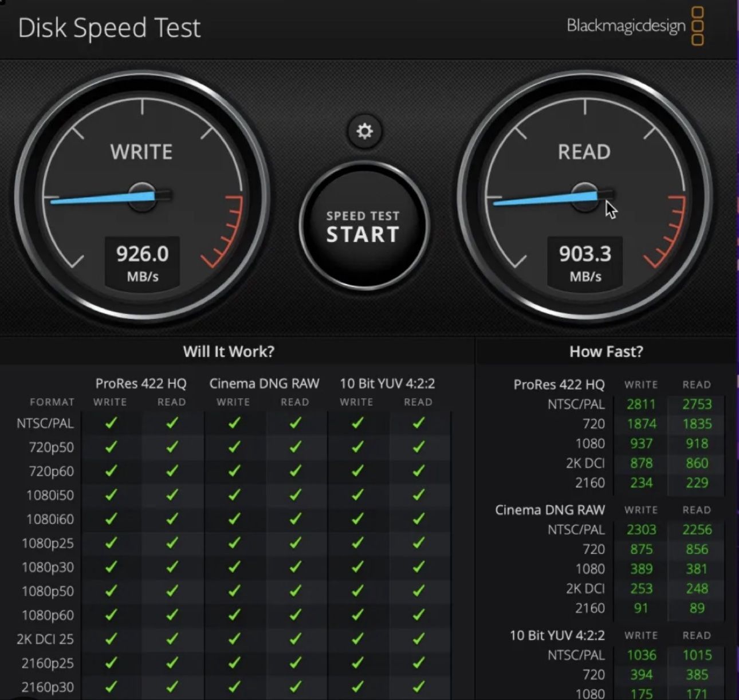Click the Speed Test Start button

(363, 226)
